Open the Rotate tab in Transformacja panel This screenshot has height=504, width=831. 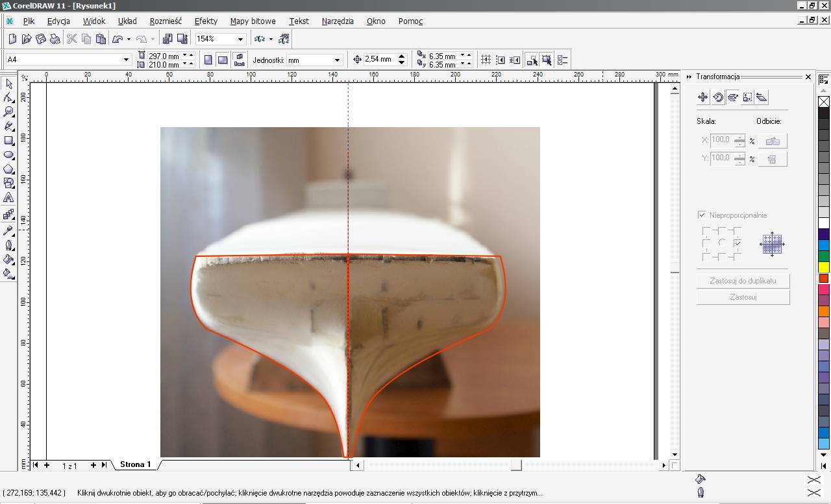tap(718, 97)
